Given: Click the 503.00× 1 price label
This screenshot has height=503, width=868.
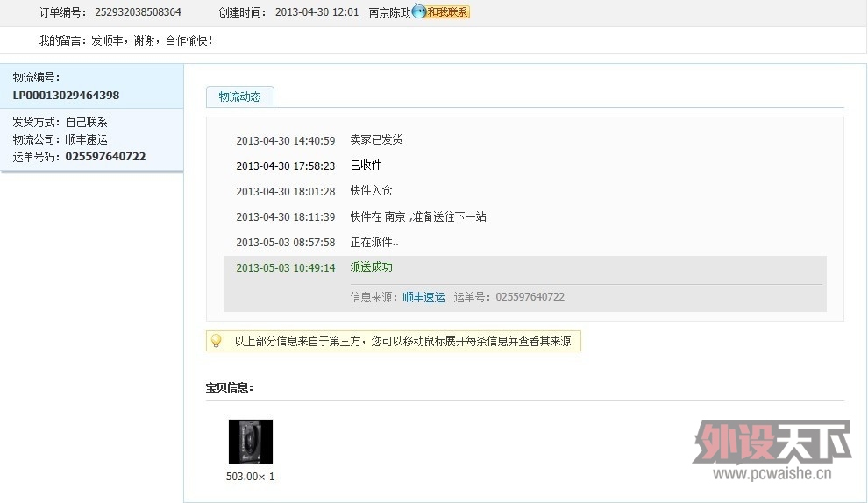Looking at the screenshot, I should click(250, 477).
